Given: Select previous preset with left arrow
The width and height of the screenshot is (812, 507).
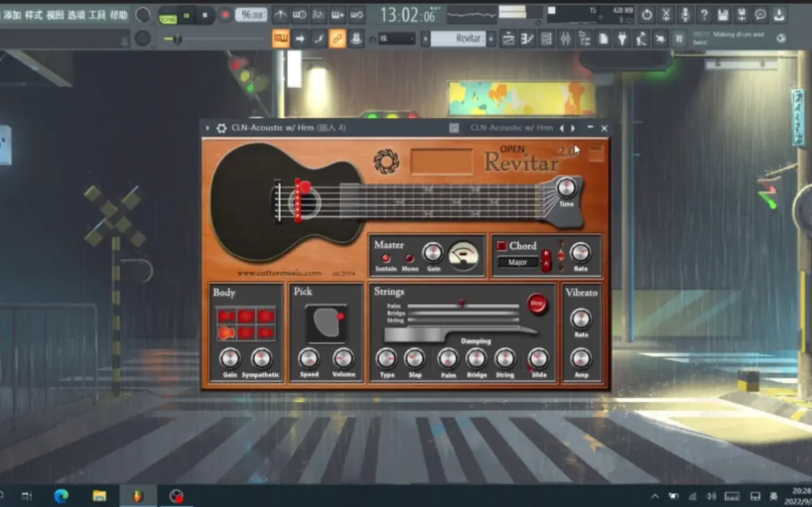Looking at the screenshot, I should click(x=562, y=128).
